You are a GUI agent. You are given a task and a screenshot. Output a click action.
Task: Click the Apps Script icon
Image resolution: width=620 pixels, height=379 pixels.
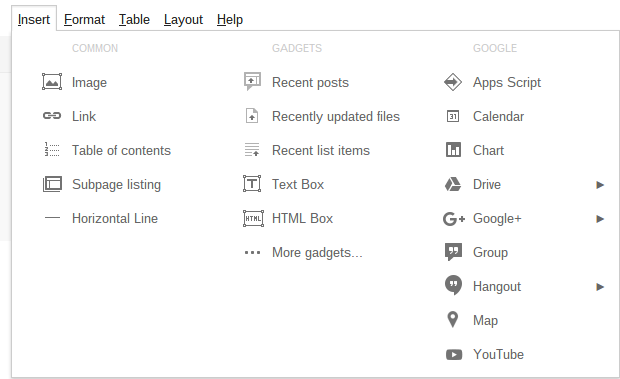453,82
